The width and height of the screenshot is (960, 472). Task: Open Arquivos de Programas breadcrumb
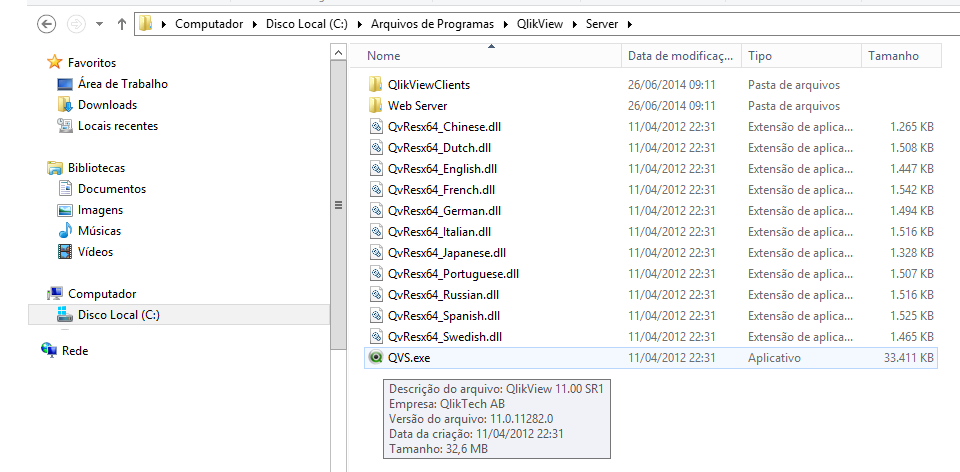point(432,24)
